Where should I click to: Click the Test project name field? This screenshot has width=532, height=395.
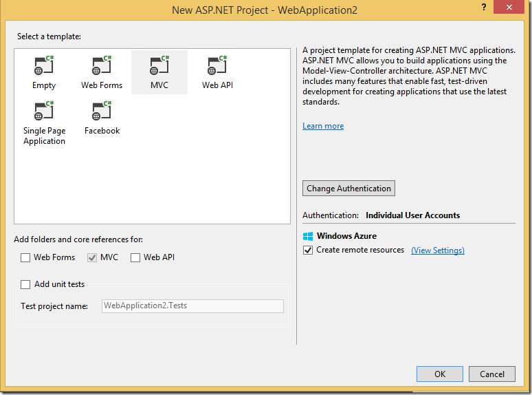click(x=192, y=306)
